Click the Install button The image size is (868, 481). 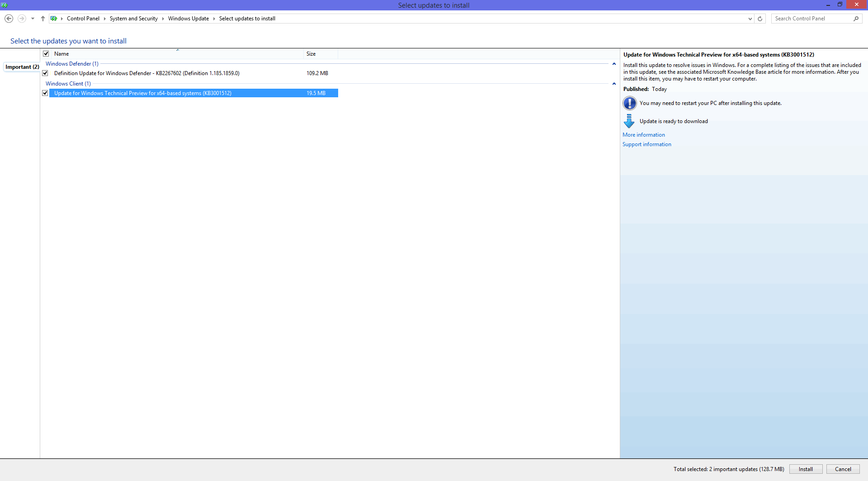pos(806,469)
